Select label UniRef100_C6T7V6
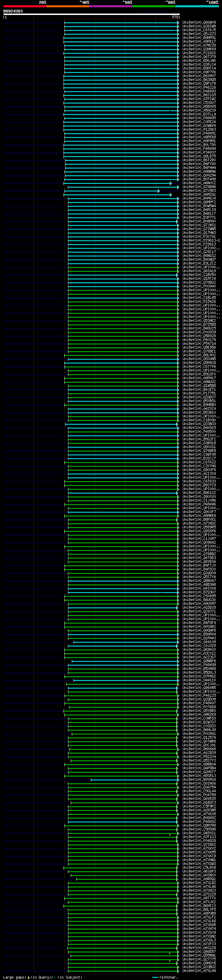This screenshot has width=222, height=980. click(199, 367)
